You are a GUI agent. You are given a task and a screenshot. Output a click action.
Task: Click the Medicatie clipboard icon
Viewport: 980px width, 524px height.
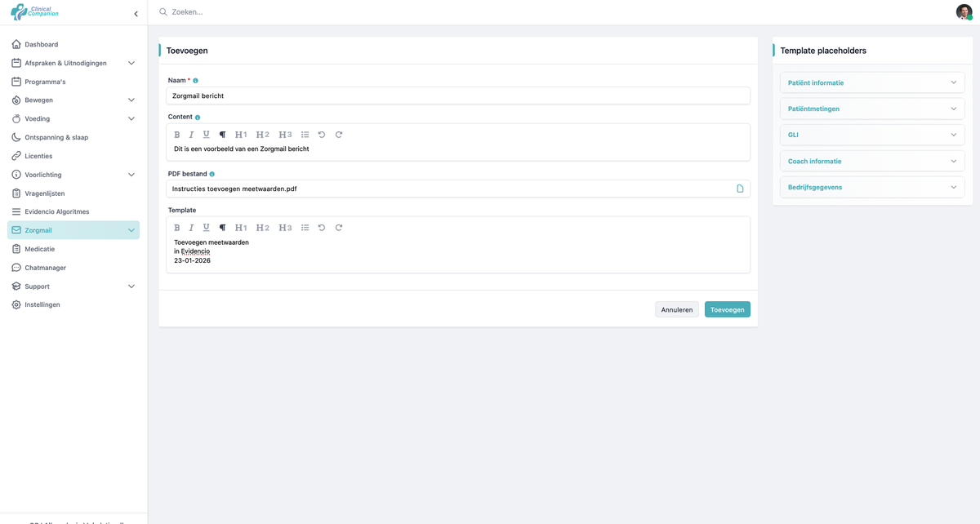coord(16,249)
